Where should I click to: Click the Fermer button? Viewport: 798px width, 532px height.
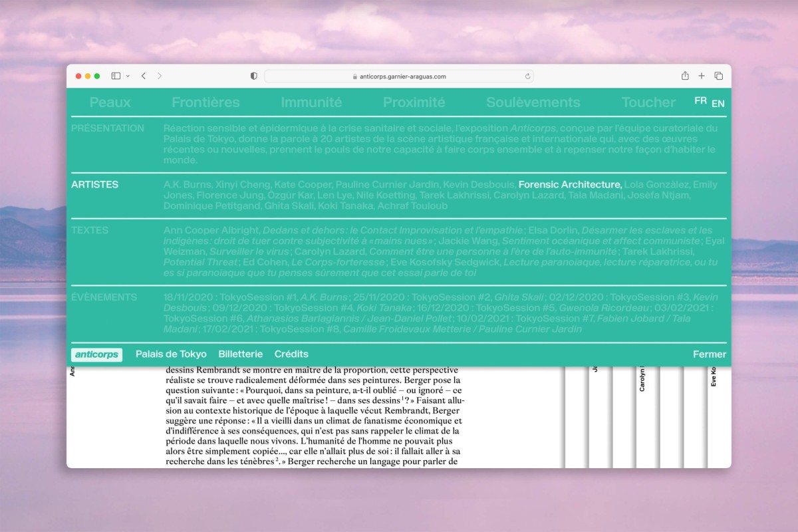[709, 354]
